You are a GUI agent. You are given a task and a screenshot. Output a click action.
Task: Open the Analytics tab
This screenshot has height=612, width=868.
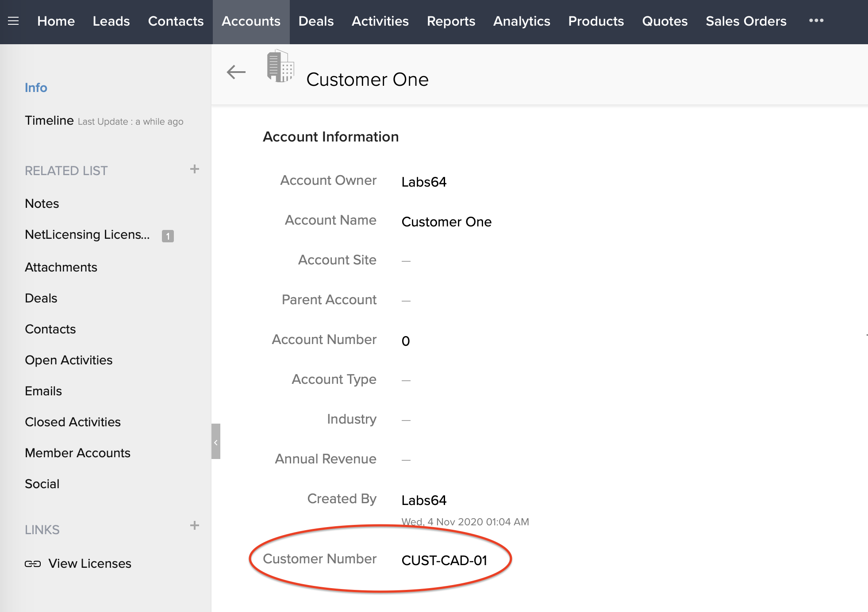pos(521,21)
